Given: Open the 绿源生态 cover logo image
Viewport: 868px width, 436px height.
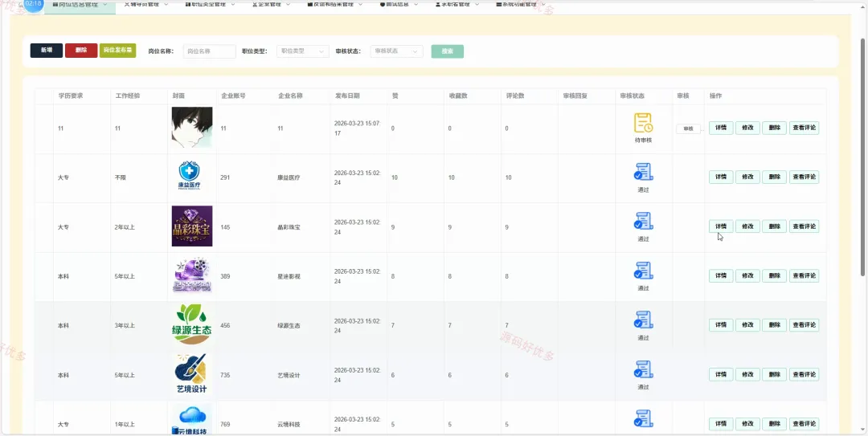Looking at the screenshot, I should (191, 324).
